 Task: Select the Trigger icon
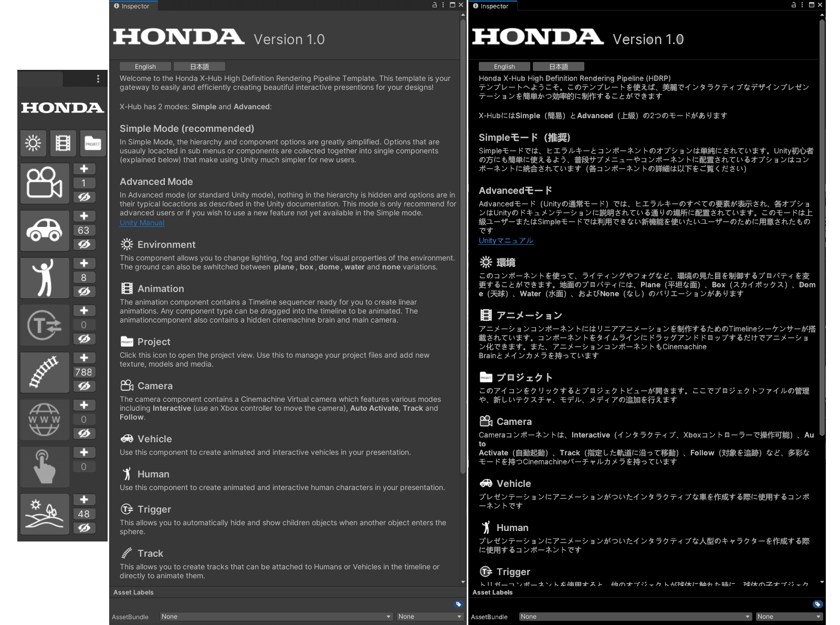(45, 325)
